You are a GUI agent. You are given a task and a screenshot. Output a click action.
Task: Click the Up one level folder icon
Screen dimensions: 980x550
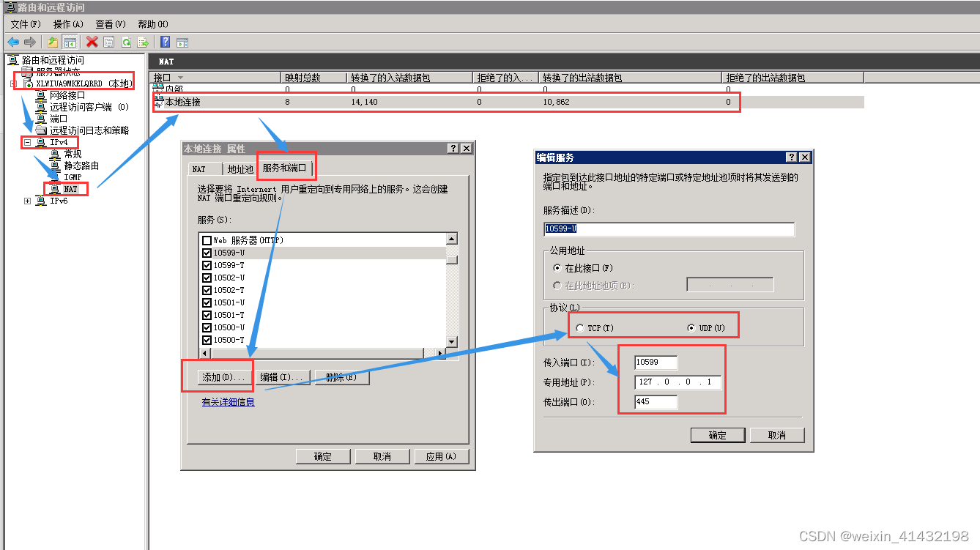53,42
